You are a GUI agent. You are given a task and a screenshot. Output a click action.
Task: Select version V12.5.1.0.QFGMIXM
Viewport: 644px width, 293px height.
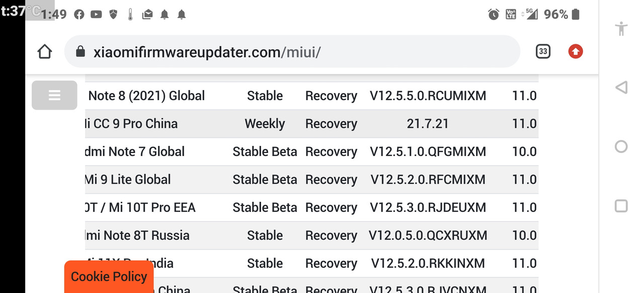(428, 152)
